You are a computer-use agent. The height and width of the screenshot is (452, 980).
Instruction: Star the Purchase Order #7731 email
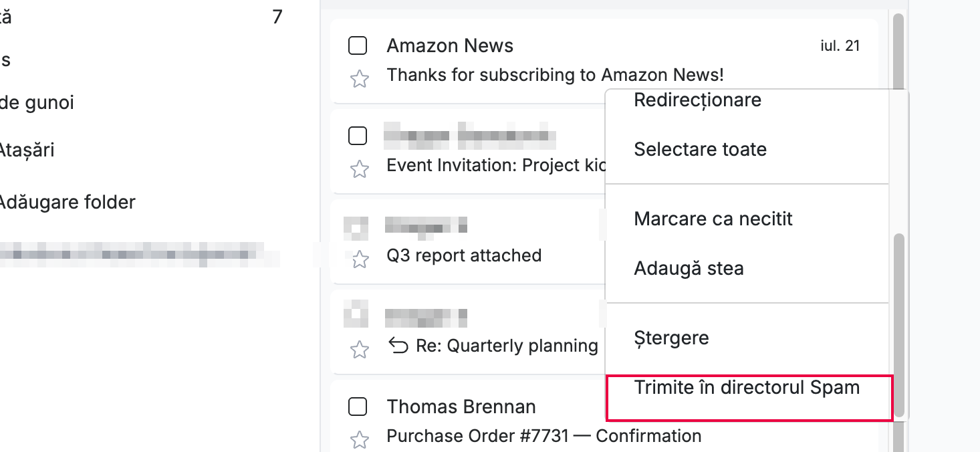tap(360, 439)
